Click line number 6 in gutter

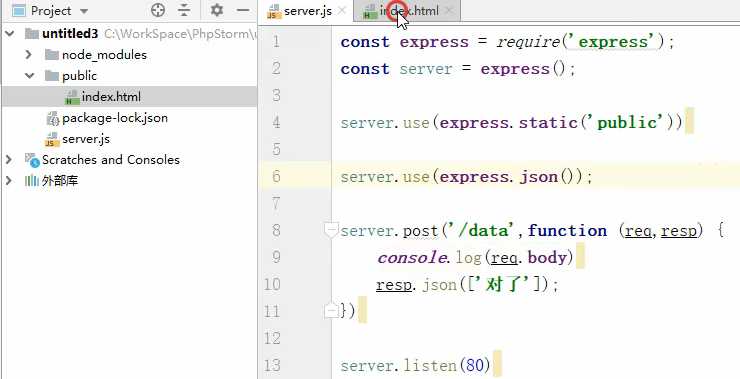276,177
